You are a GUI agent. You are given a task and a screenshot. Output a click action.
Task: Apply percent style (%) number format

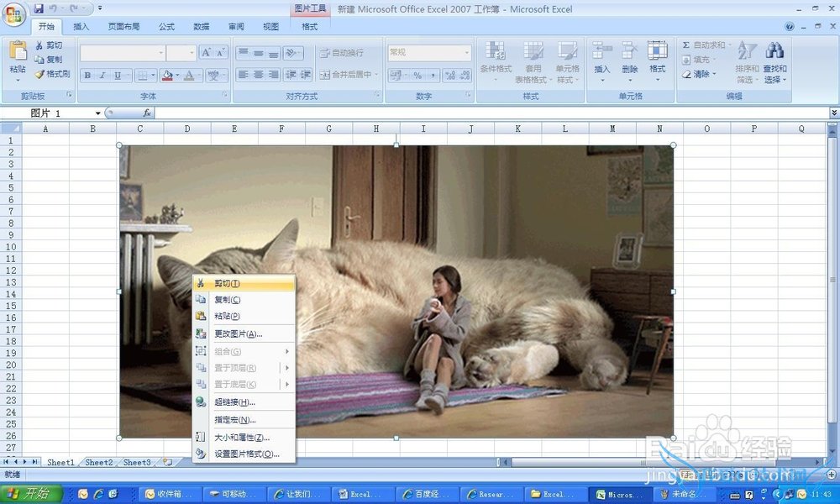tap(417, 76)
